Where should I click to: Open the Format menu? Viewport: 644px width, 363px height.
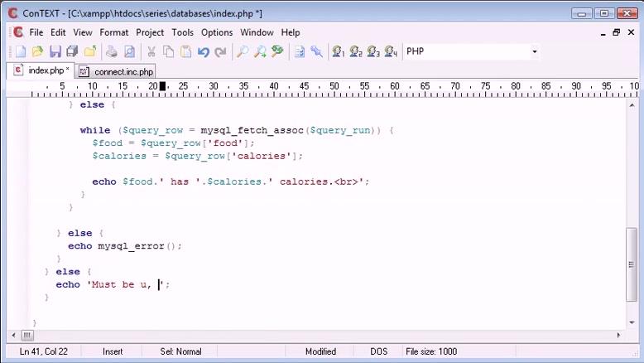(113, 32)
